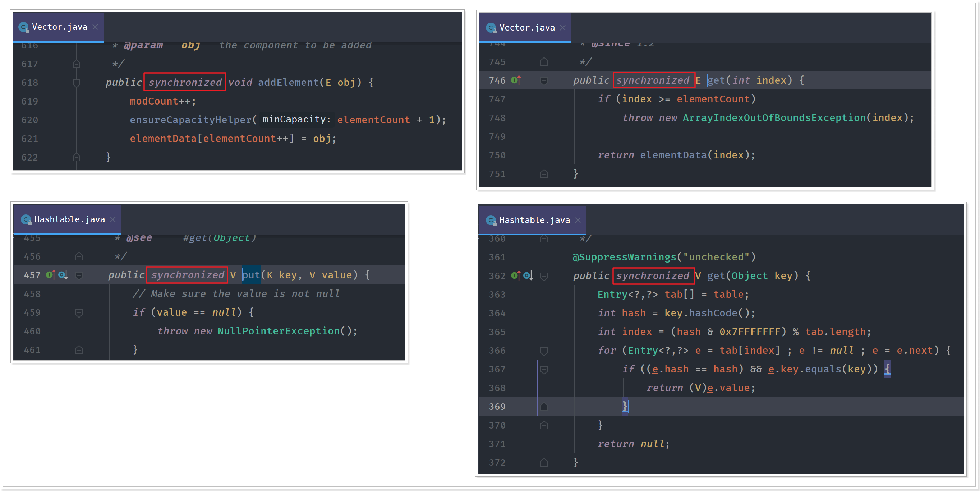
Task: Click the class icon on top-left Vector.java tab
Action: click(24, 27)
